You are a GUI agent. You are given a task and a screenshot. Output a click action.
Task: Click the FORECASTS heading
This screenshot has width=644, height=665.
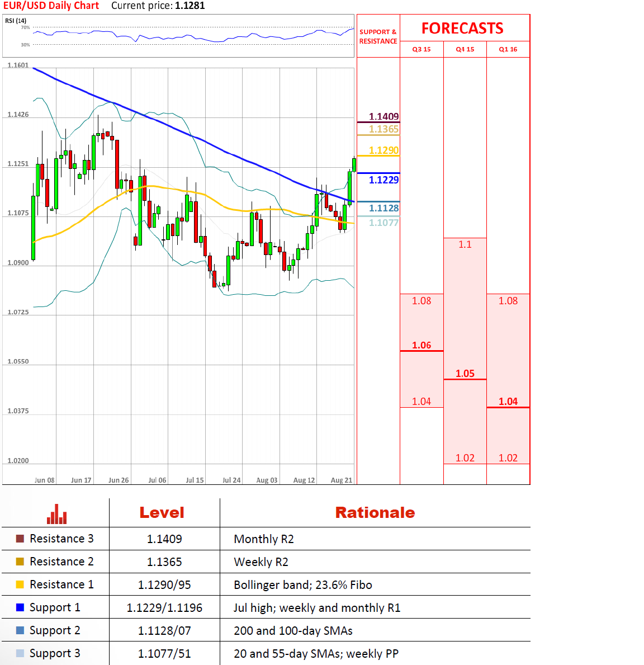462,29
